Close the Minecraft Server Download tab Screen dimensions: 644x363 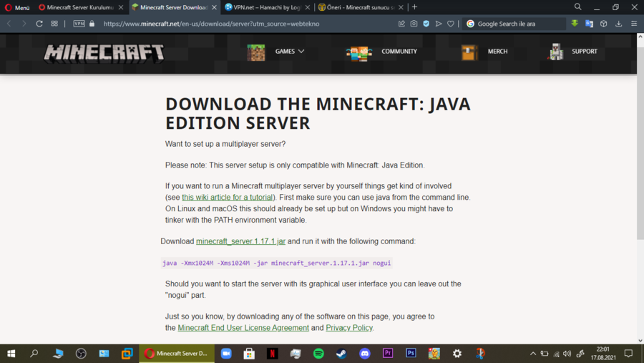tap(214, 7)
